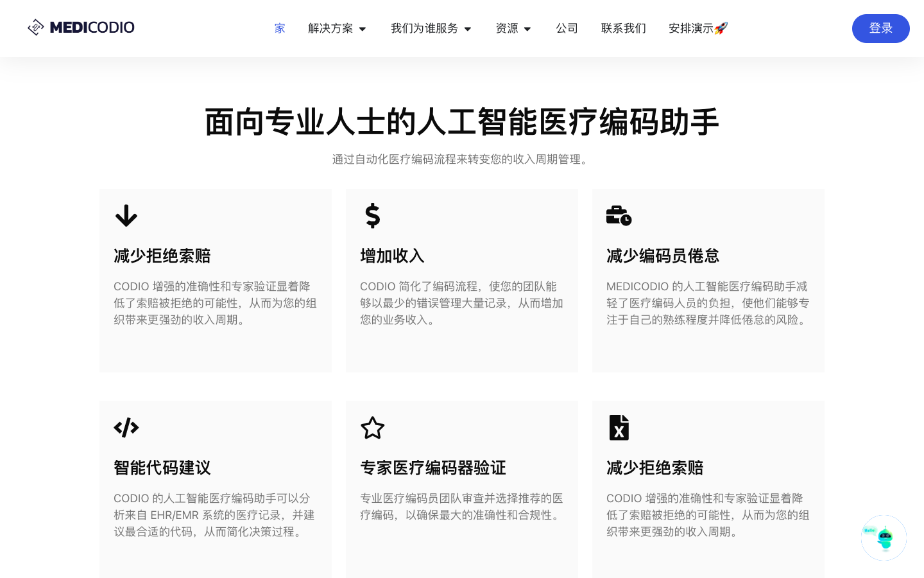Image resolution: width=924 pixels, height=578 pixels.
Task: Expand the 我们为谁服务 dropdown menu
Action: [431, 28]
